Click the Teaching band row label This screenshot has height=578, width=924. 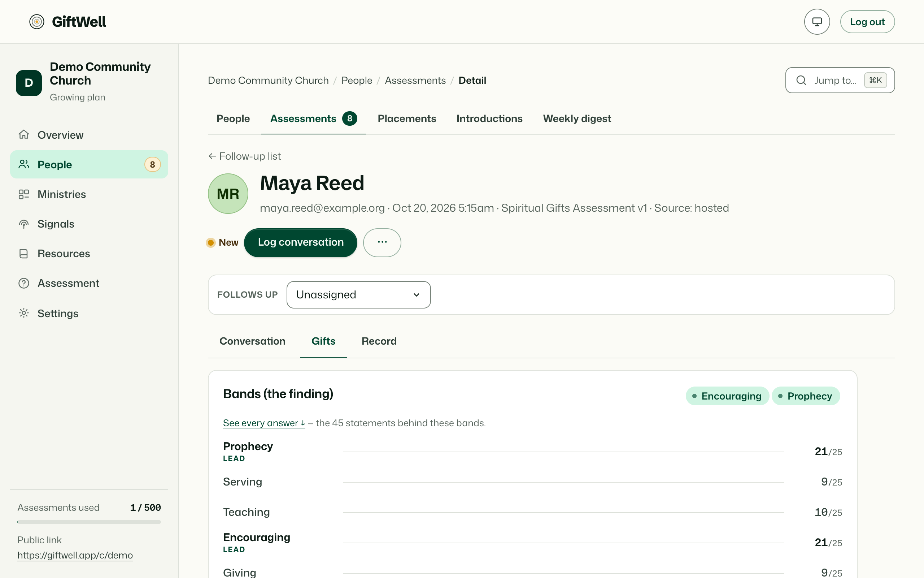coord(246,512)
